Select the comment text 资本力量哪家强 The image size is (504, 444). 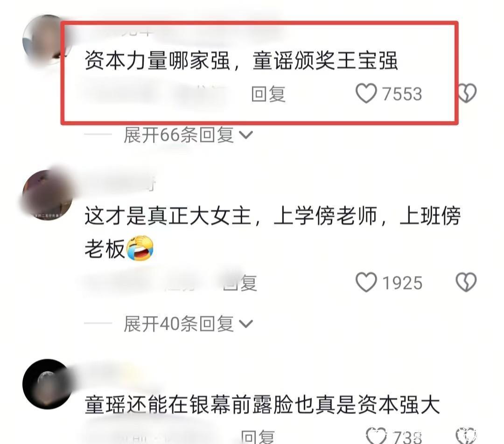tap(158, 61)
